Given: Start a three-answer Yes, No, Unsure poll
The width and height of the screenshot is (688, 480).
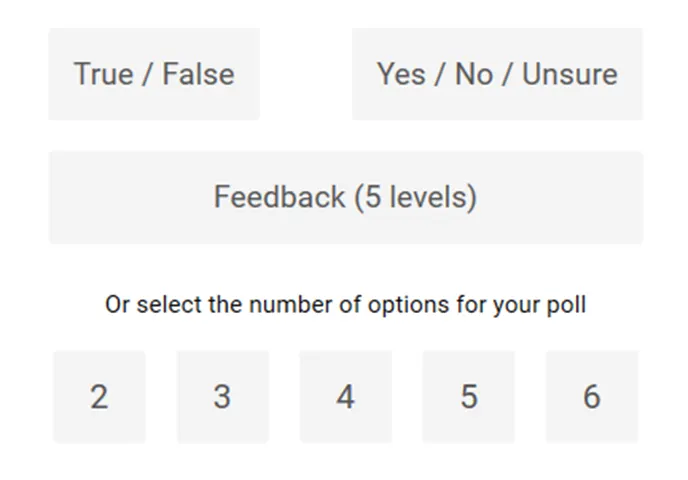Looking at the screenshot, I should pyautogui.click(x=497, y=74).
